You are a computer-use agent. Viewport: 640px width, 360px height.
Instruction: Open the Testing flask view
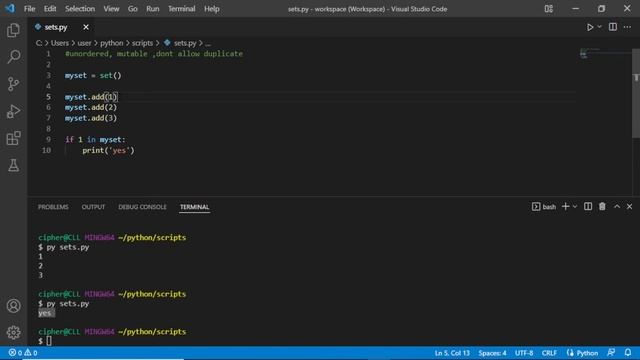click(x=13, y=165)
